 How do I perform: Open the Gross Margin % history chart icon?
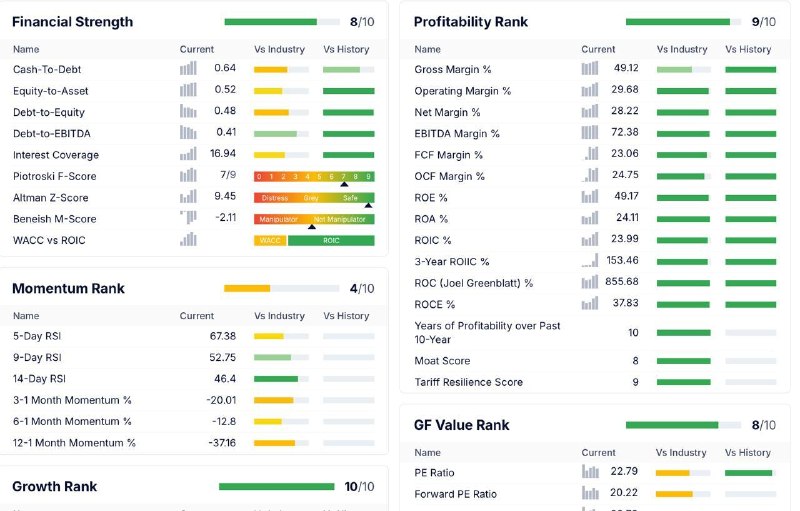pos(589,69)
